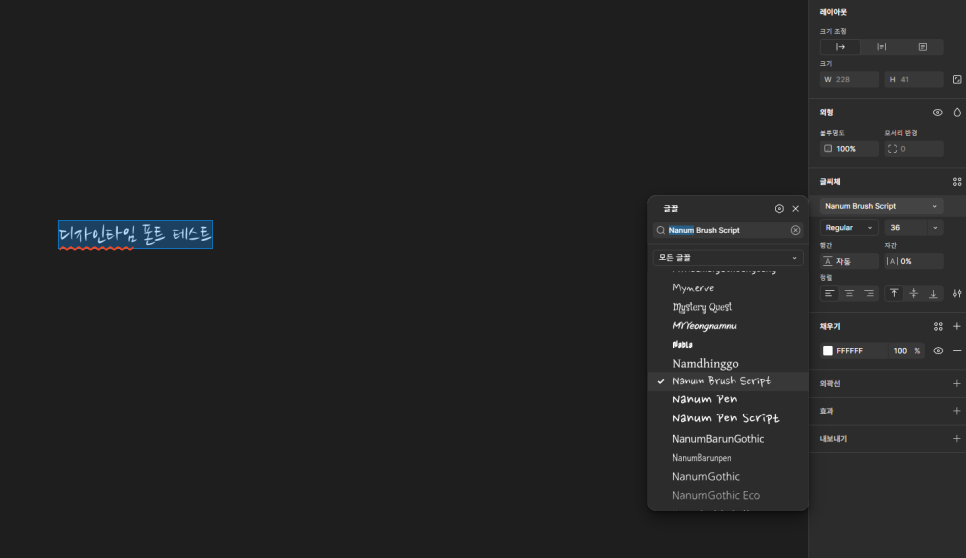Align text to top vertically
The image size is (966, 558).
[894, 294]
